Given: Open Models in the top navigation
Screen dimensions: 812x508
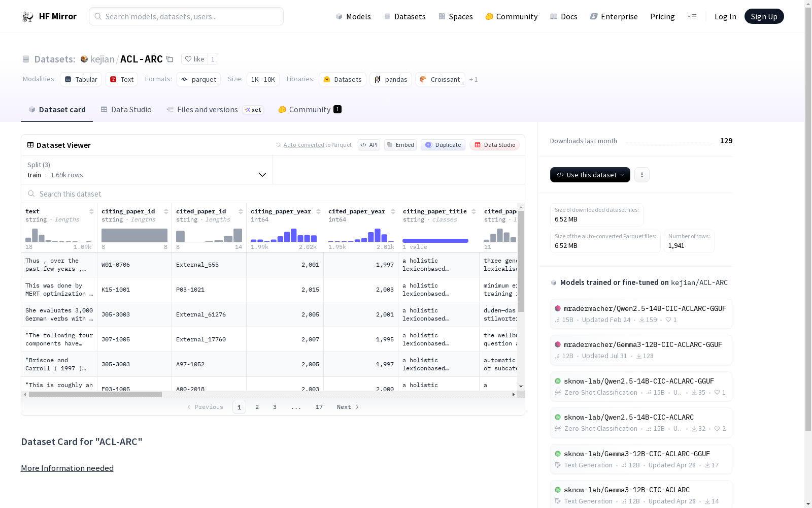Looking at the screenshot, I should click(x=353, y=17).
